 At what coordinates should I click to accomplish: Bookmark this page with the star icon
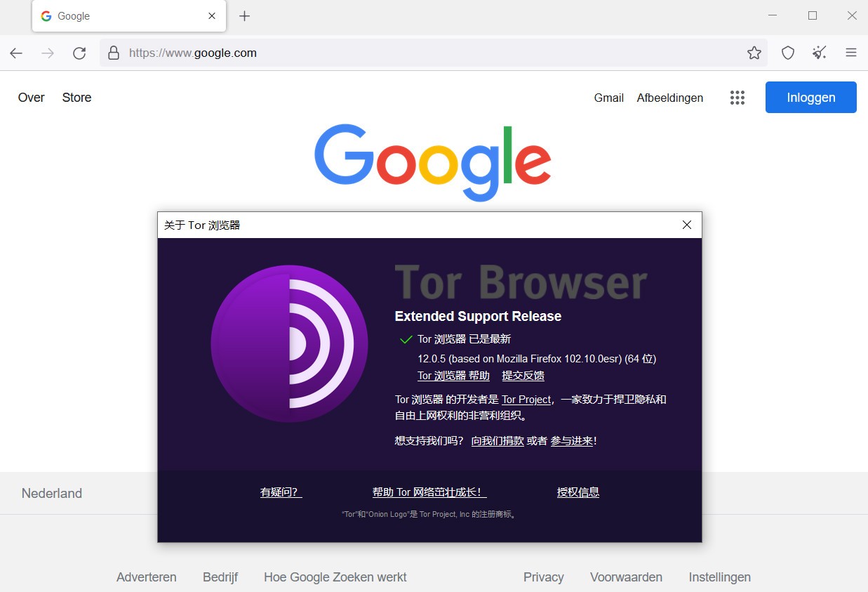(x=754, y=53)
